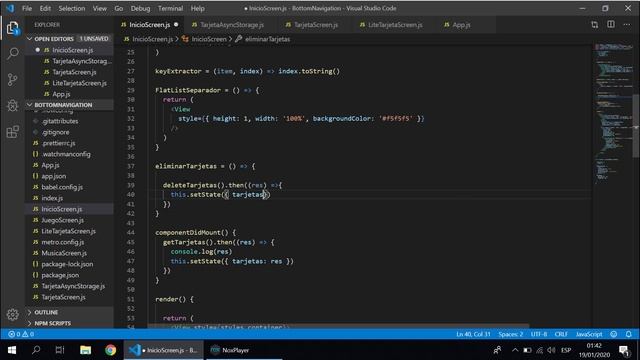Change line endings via CRLF
This screenshot has width=640, height=360.
pos(561,334)
